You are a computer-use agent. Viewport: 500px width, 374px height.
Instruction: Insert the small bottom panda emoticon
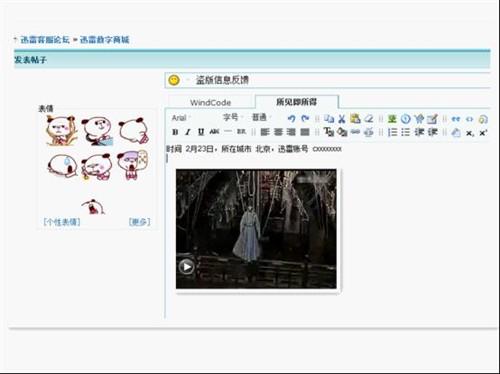pyautogui.click(x=93, y=206)
